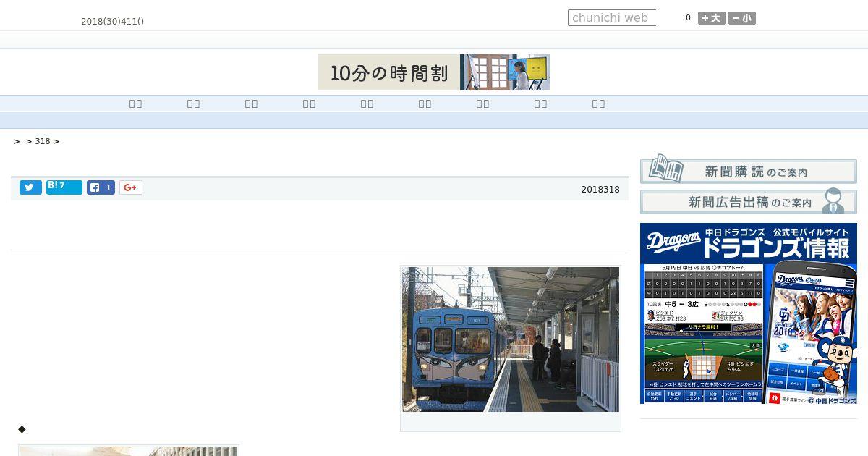The width and height of the screenshot is (868, 456).
Task: Click the Facebook share button
Action: coord(101,187)
